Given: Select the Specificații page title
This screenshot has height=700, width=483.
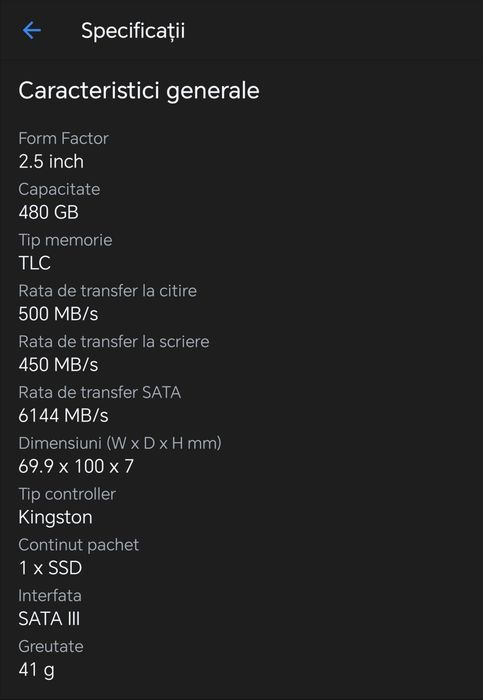Looking at the screenshot, I should click(x=133, y=32).
